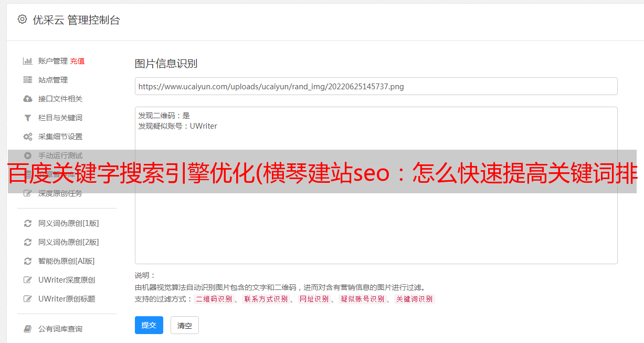Click the edit icon beside UWriter深度原创

(28, 280)
